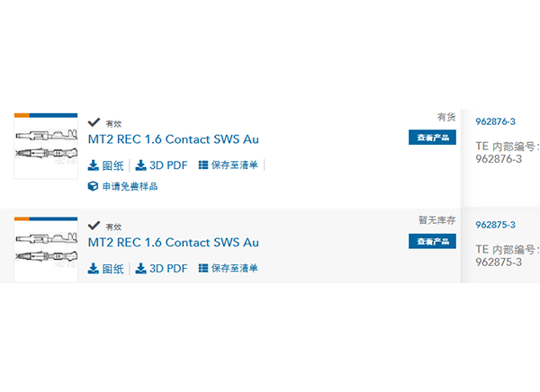The image size is (540, 392).
Task: Click 3D PDF download icon for 962876-3
Action: (140, 165)
